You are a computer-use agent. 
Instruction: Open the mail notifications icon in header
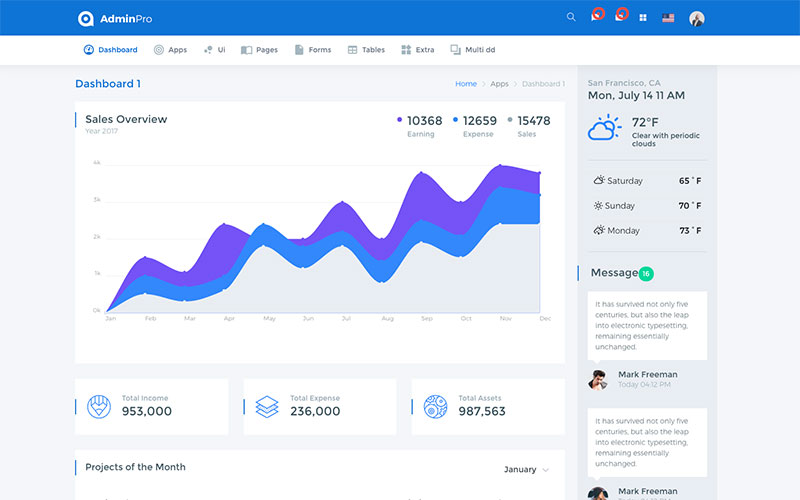619,17
